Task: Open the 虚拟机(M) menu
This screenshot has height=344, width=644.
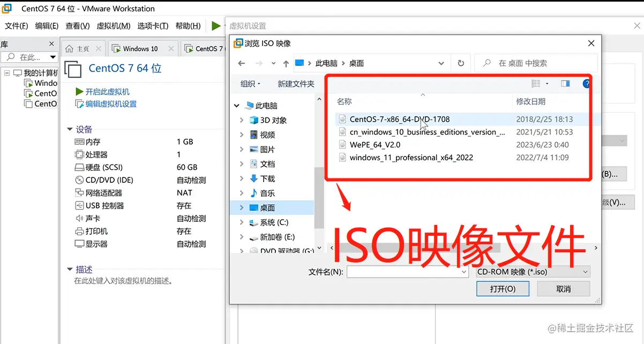Action: (x=114, y=25)
